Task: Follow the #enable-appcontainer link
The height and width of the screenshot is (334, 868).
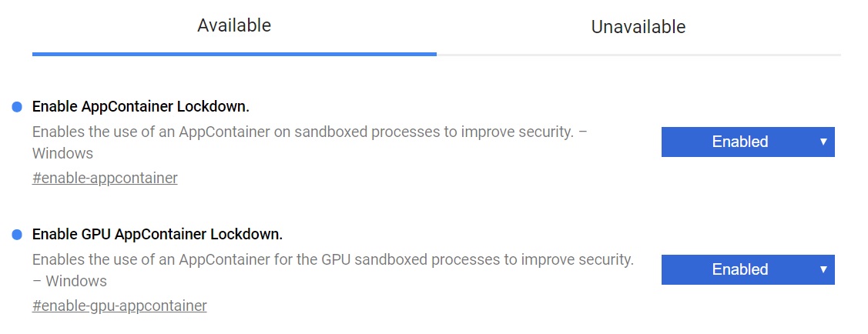Action: pos(105,179)
